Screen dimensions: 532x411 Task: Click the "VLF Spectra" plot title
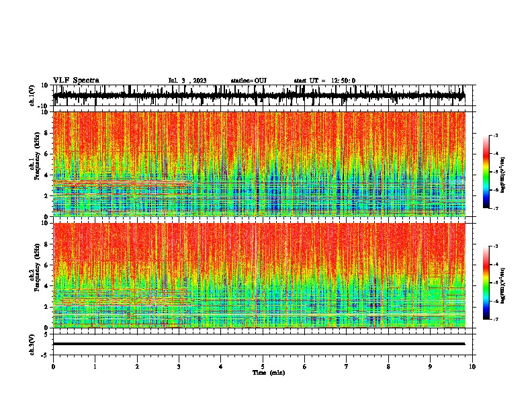coord(76,81)
